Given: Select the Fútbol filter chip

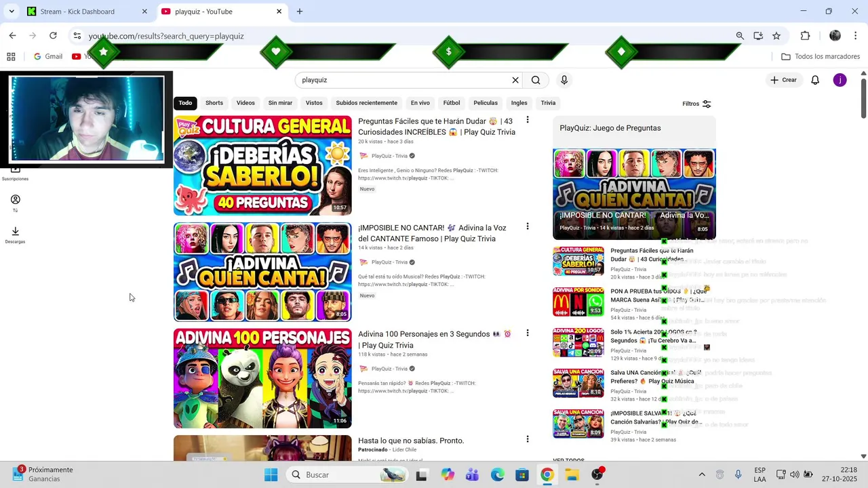Looking at the screenshot, I should click(452, 103).
